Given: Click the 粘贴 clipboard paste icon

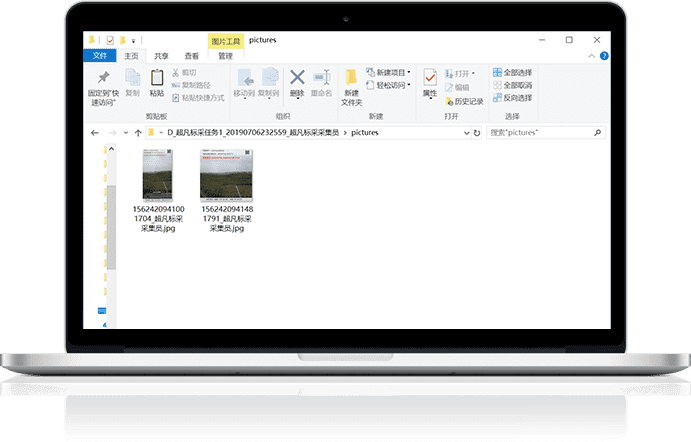Looking at the screenshot, I should pos(157,78).
